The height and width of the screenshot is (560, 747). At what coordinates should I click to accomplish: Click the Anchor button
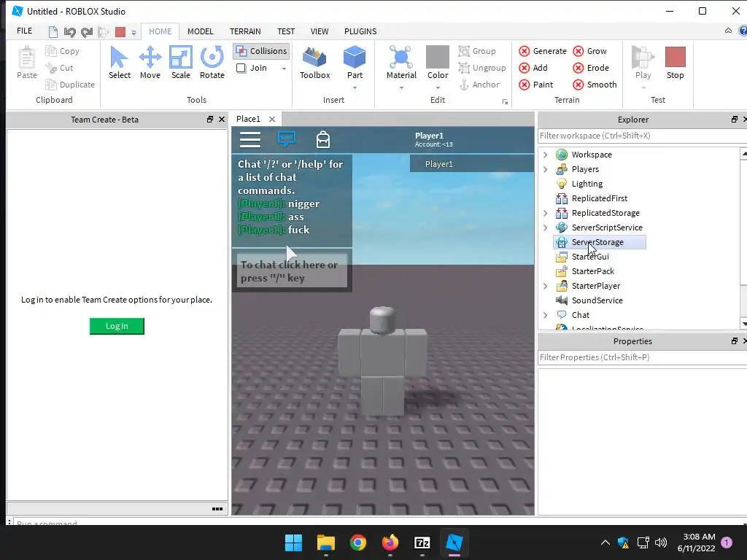(x=479, y=85)
